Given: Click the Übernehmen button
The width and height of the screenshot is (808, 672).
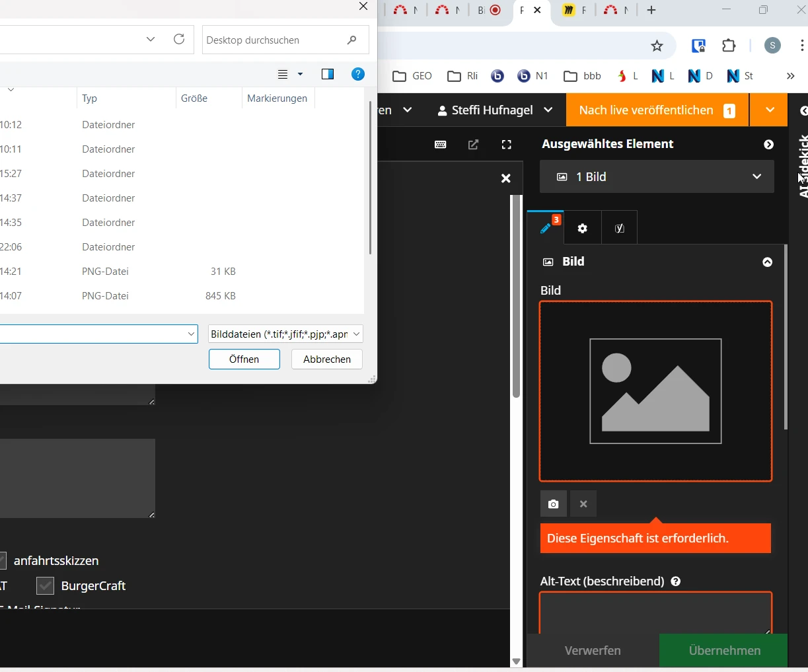Looking at the screenshot, I should pos(723,651).
